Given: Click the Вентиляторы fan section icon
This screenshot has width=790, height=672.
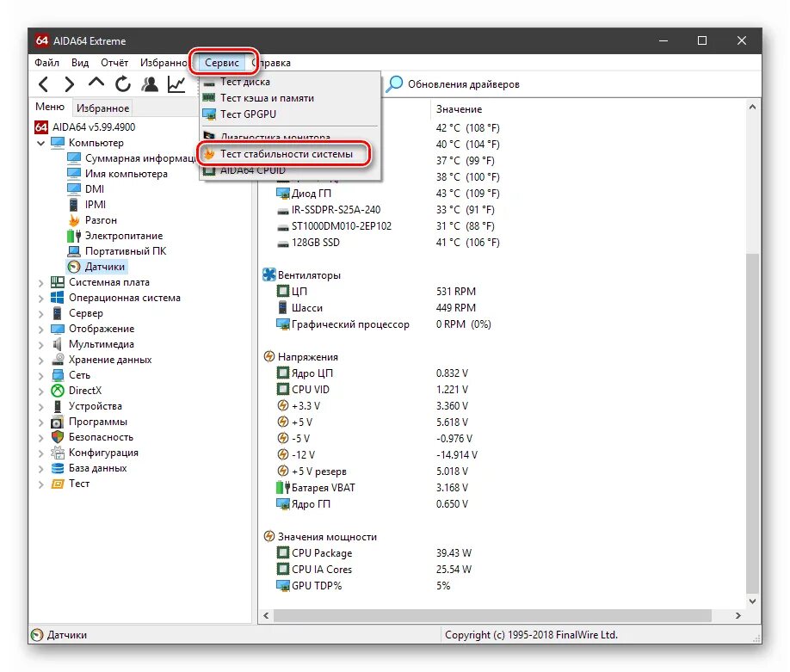Looking at the screenshot, I should tap(269, 275).
